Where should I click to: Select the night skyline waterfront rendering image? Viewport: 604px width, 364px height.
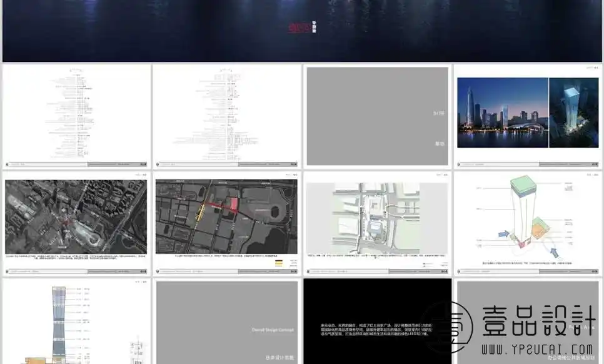point(502,113)
